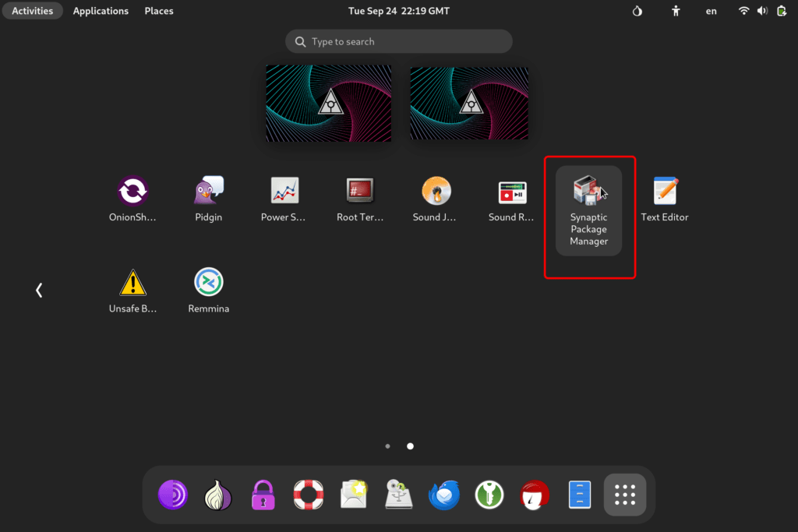The height and width of the screenshot is (532, 798).
Task: Open Sound Juicer app
Action: (x=436, y=199)
